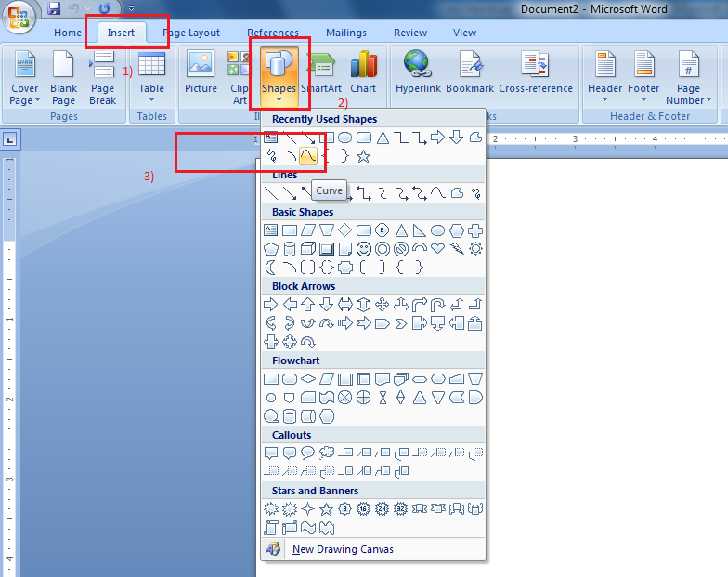Choose the Left Arrow block arrow
Image resolution: width=728 pixels, height=577 pixels.
pos(290,305)
